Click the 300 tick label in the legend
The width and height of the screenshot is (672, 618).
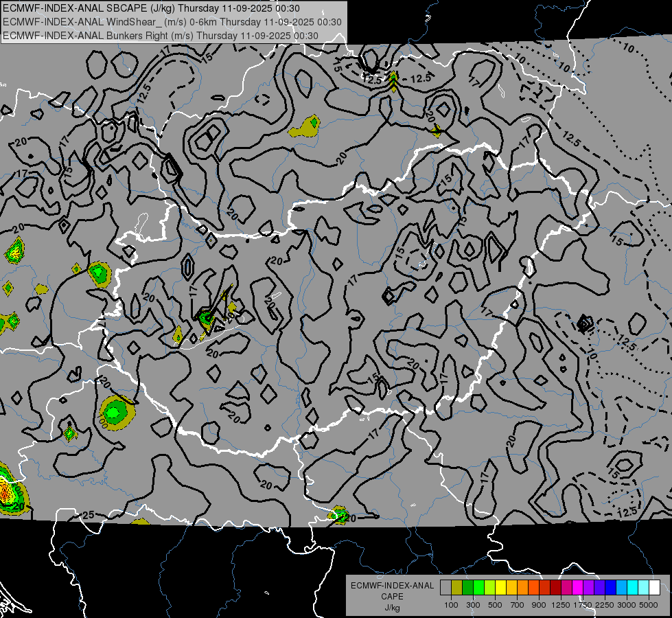[473, 605]
